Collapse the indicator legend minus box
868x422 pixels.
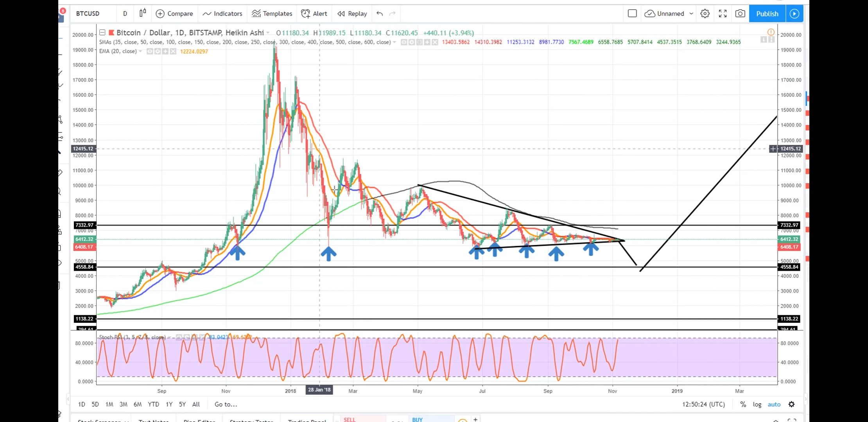tap(102, 32)
